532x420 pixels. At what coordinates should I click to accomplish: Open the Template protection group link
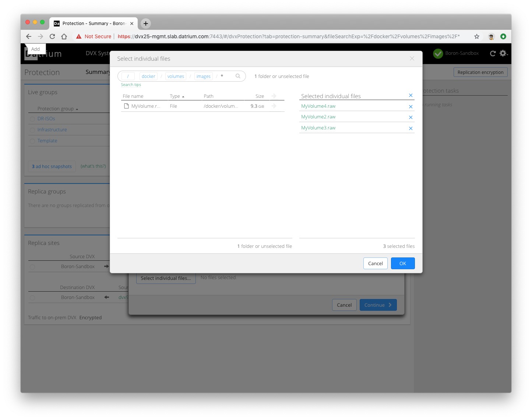(x=47, y=141)
